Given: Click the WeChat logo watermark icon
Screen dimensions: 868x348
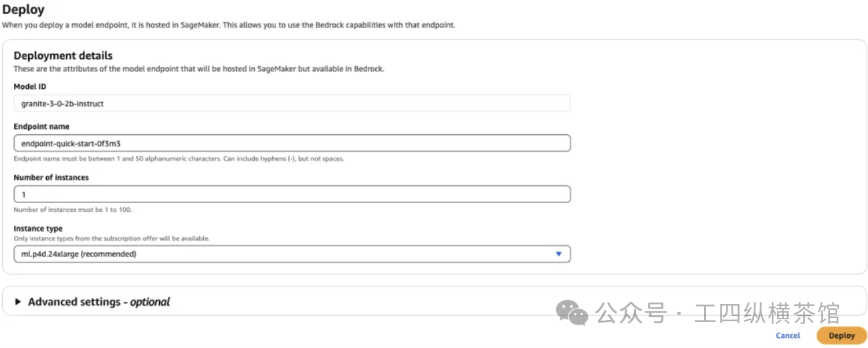Looking at the screenshot, I should point(572,312).
